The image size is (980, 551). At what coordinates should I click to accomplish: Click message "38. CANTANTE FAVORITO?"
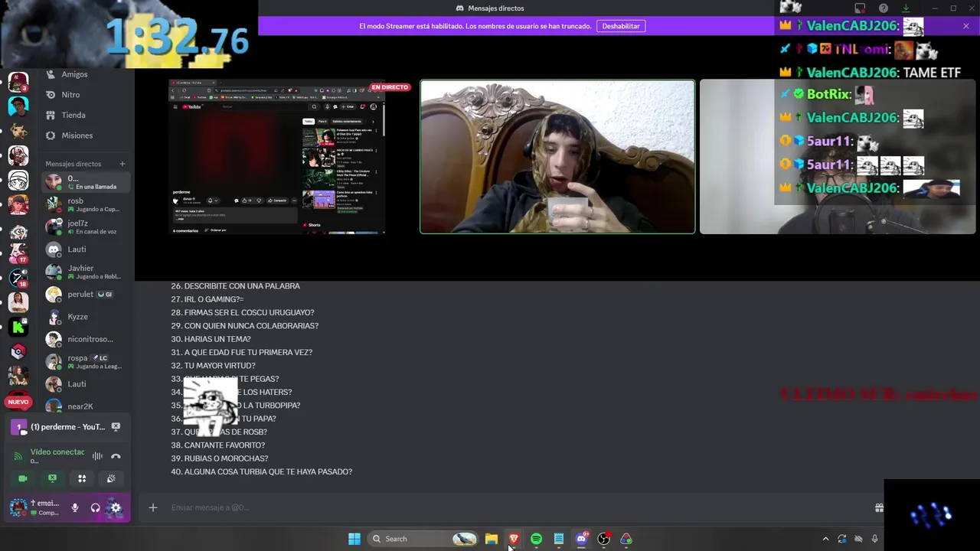click(218, 445)
